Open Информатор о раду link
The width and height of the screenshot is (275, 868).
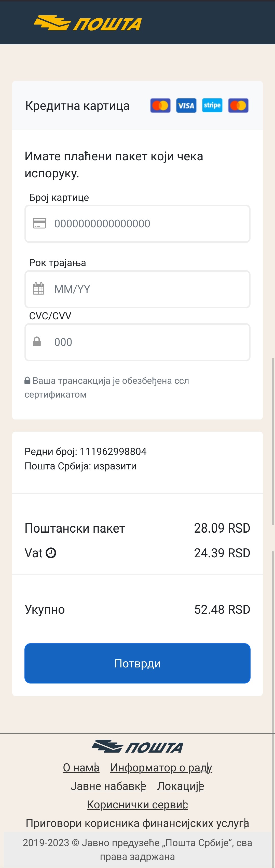[161, 768]
